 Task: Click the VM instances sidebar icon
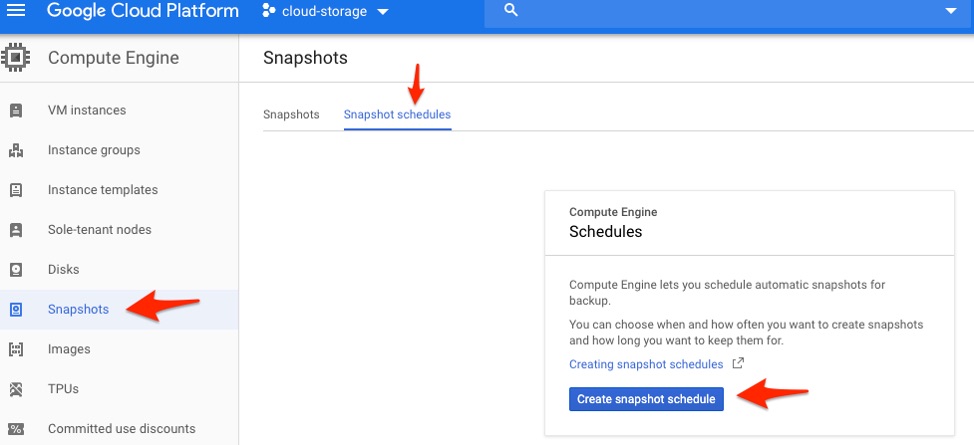(16, 110)
